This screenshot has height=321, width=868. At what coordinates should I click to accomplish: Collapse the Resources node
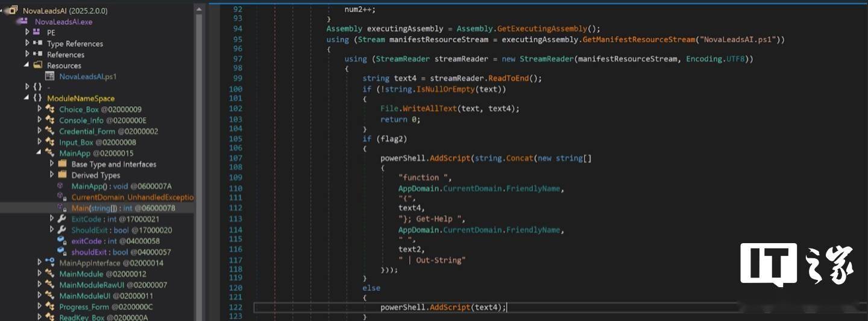(27, 65)
